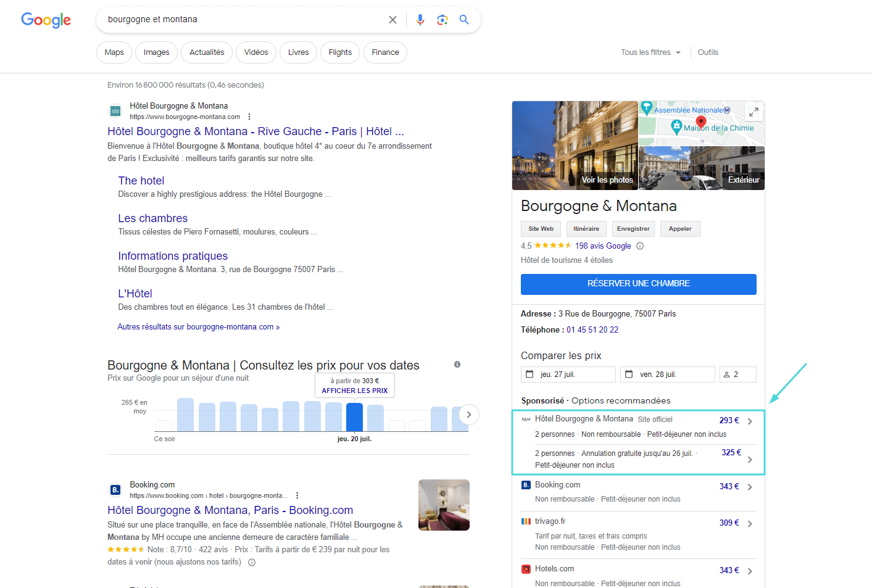Start a voice search with the microphone icon
This screenshot has width=872, height=588.
(x=420, y=19)
